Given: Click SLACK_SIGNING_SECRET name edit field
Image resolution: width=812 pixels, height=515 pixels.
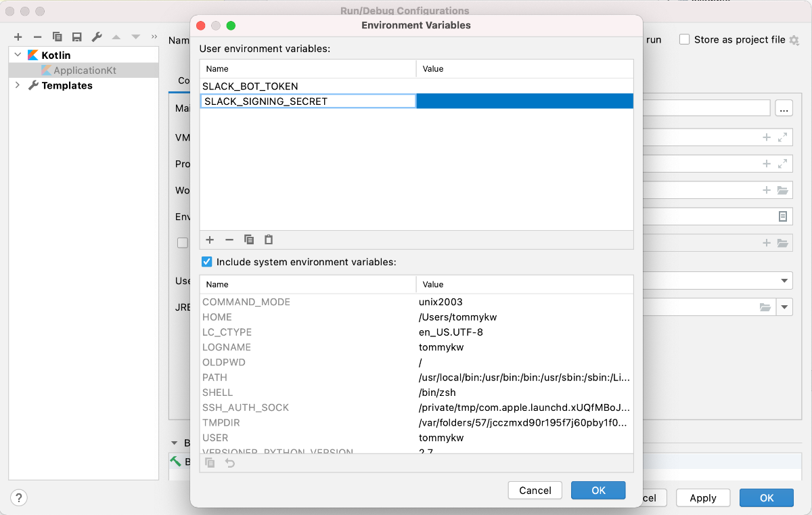Looking at the screenshot, I should pos(308,101).
